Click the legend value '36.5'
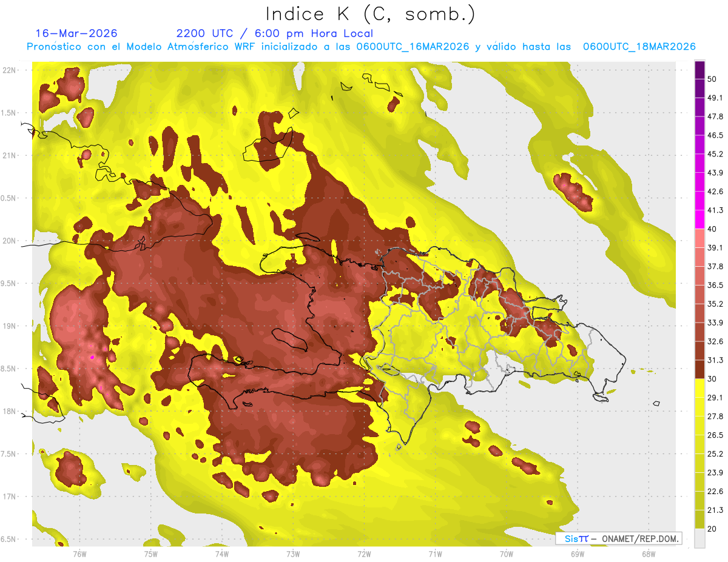Viewport: 728px width, 562px height. click(x=715, y=285)
